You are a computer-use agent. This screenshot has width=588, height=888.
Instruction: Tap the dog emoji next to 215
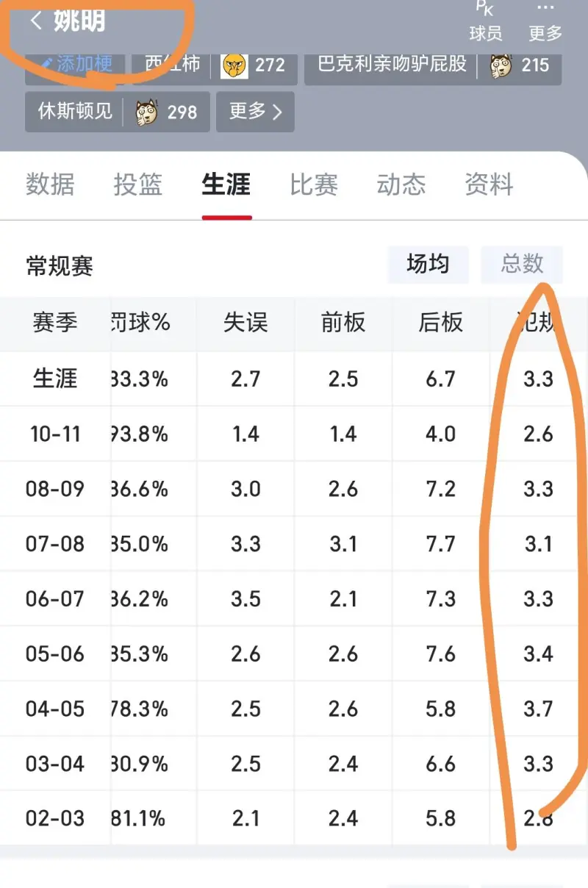tap(501, 65)
